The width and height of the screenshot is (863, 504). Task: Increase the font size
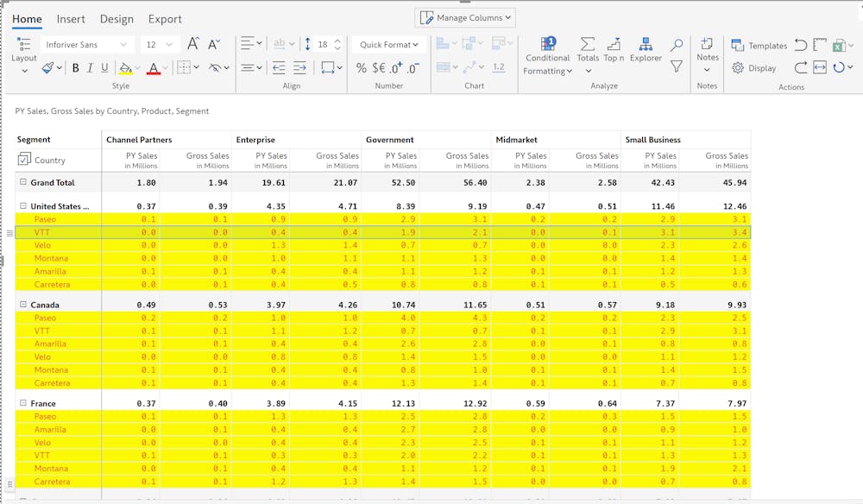tap(193, 44)
